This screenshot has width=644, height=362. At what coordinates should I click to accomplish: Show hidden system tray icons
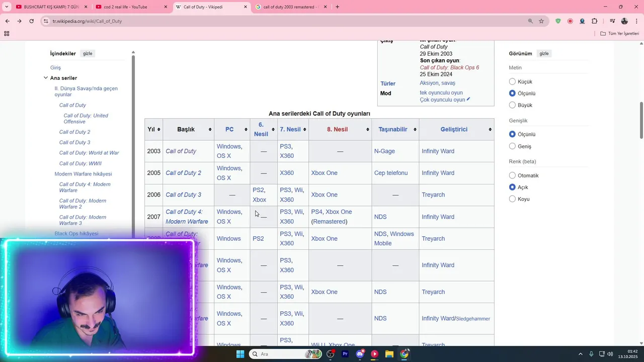pos(580,354)
